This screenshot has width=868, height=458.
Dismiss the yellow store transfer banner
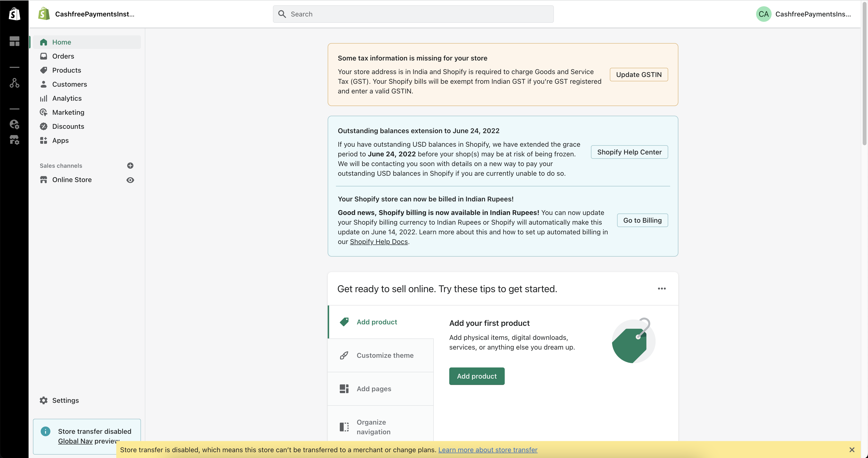(x=852, y=450)
